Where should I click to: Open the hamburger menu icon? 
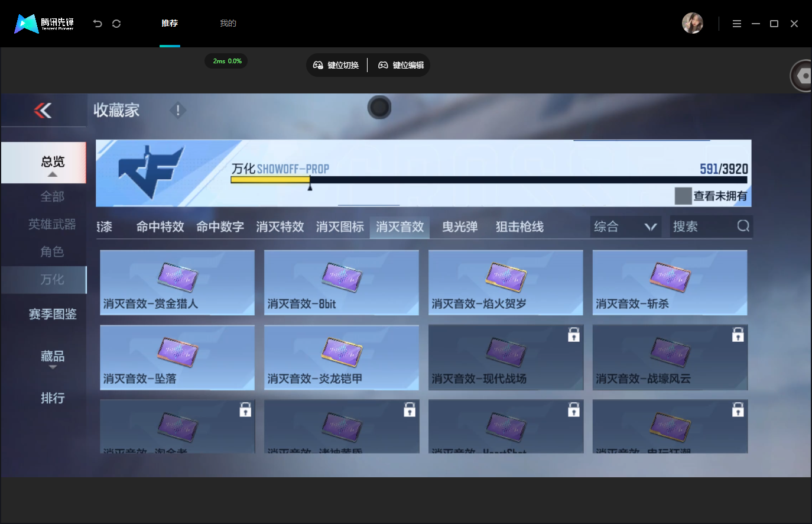(737, 24)
